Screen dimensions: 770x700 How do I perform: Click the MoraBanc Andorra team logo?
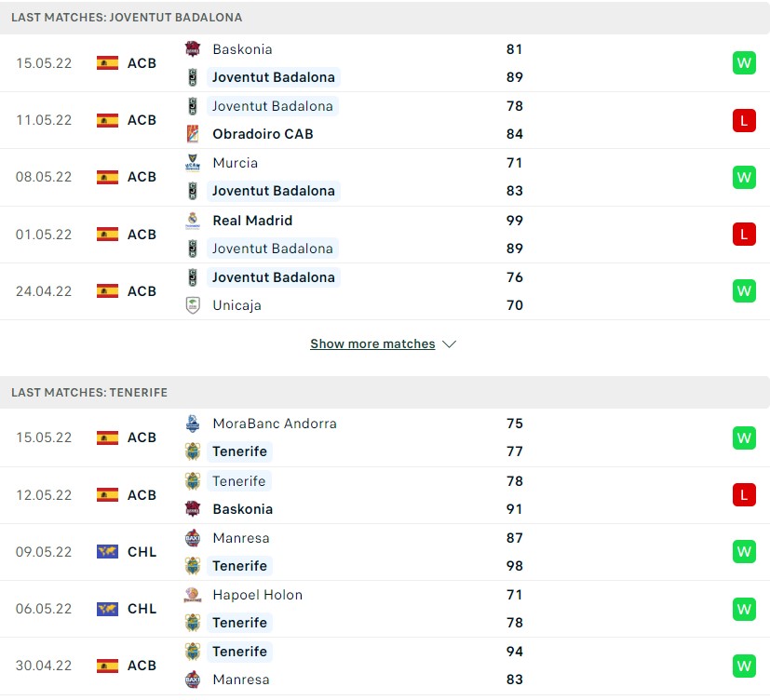pyautogui.click(x=193, y=424)
